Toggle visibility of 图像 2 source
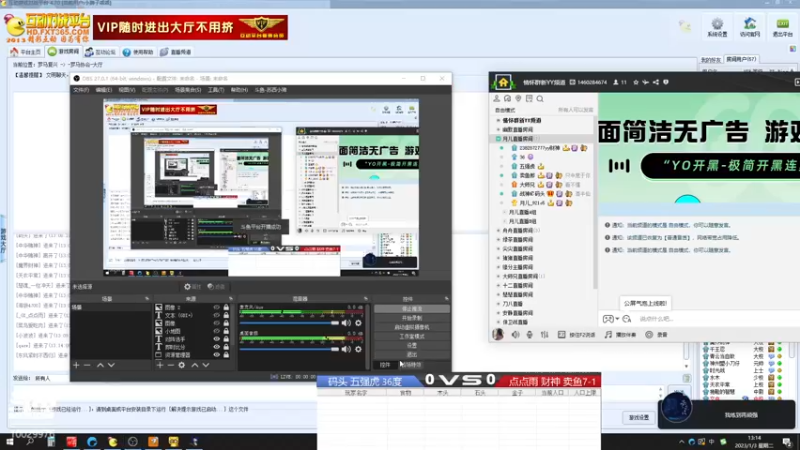 click(216, 308)
